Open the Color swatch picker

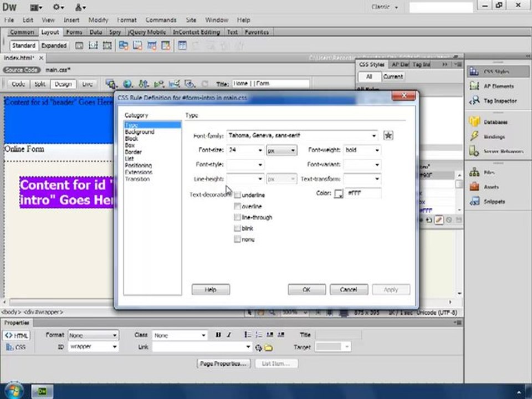click(339, 193)
